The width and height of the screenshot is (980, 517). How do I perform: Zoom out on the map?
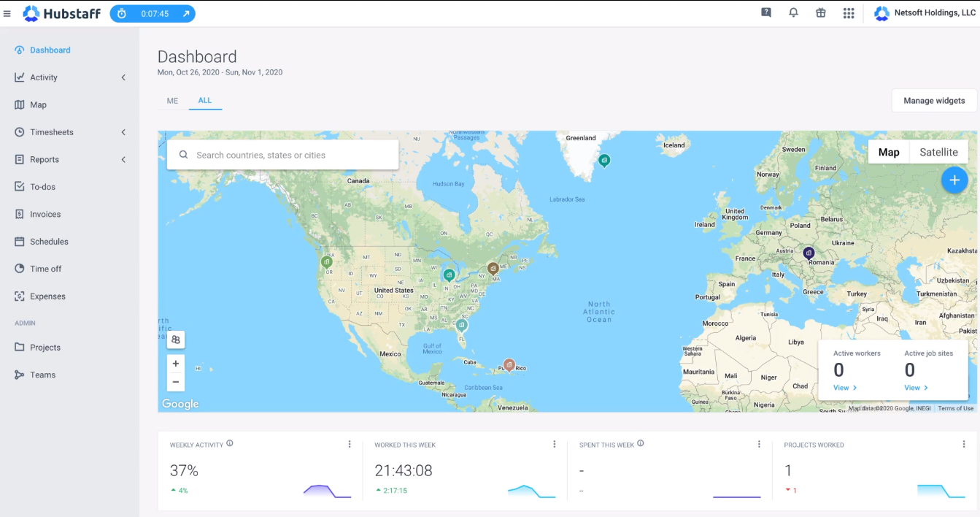(x=176, y=382)
